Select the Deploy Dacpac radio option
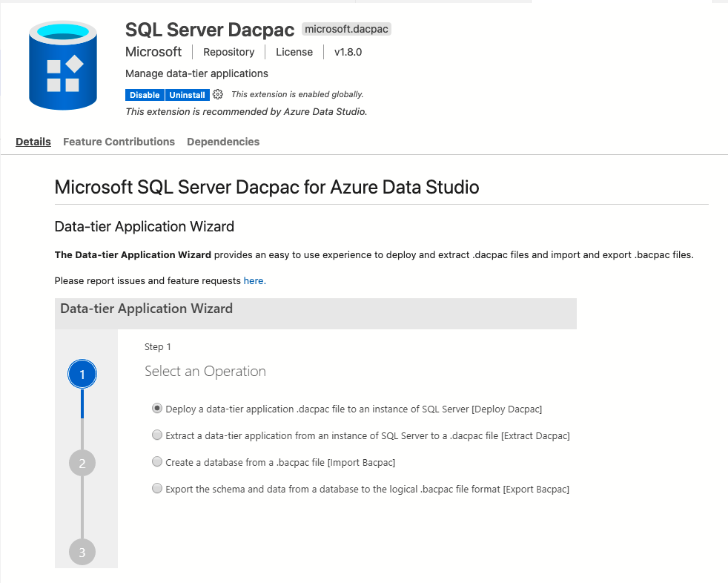The image size is (728, 583). click(156, 409)
